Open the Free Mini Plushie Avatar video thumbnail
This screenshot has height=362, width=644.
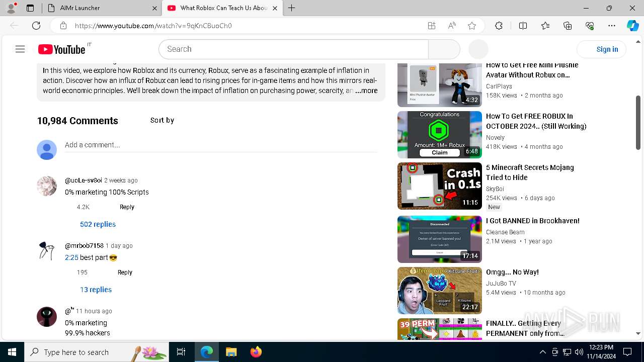(440, 84)
